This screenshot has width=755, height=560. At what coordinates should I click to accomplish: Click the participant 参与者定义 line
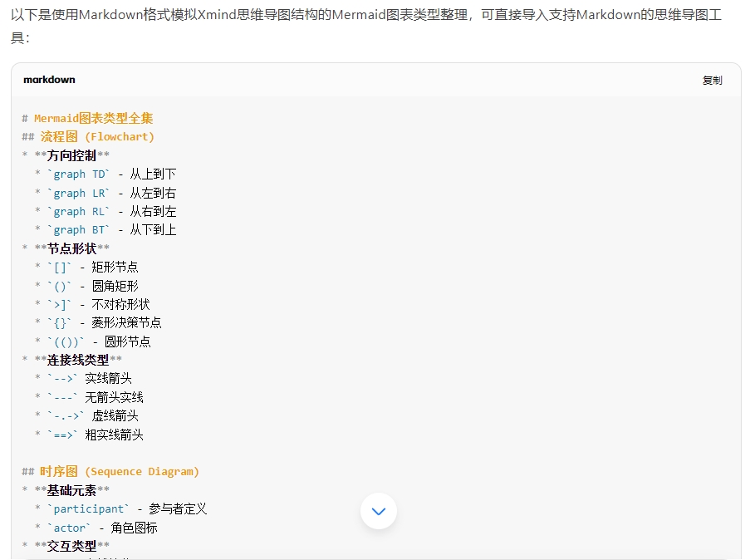121,509
